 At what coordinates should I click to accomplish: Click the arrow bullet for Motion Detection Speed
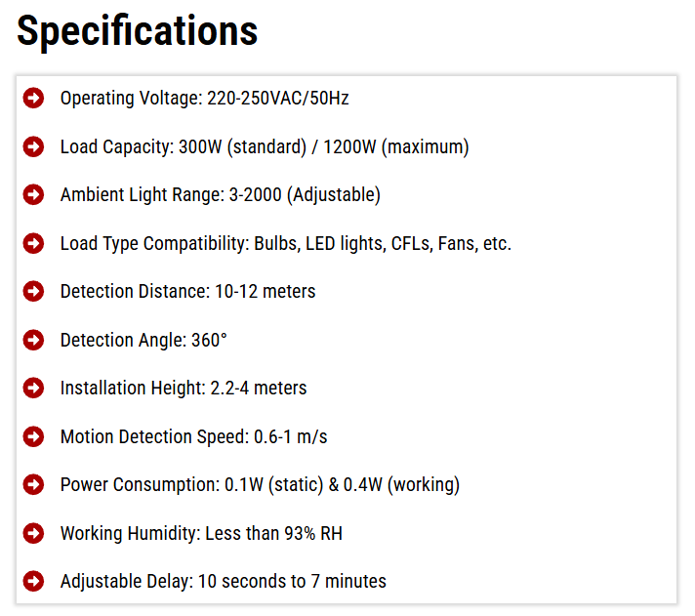33,436
